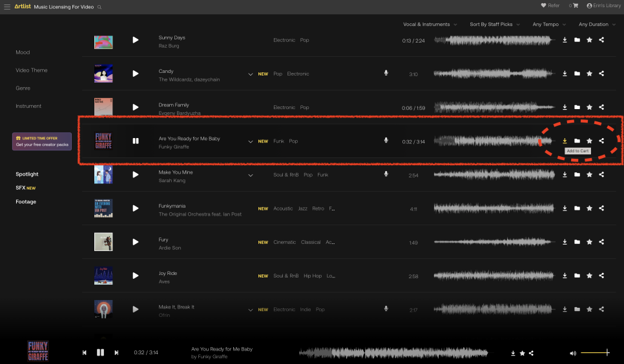Open the Any Duration dropdown
This screenshot has width=624, height=364.
(x=597, y=25)
